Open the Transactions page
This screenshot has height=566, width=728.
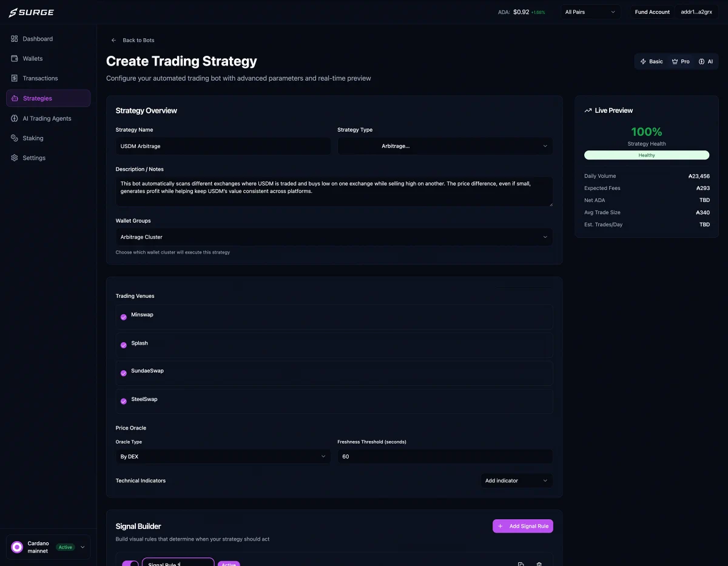pos(49,78)
